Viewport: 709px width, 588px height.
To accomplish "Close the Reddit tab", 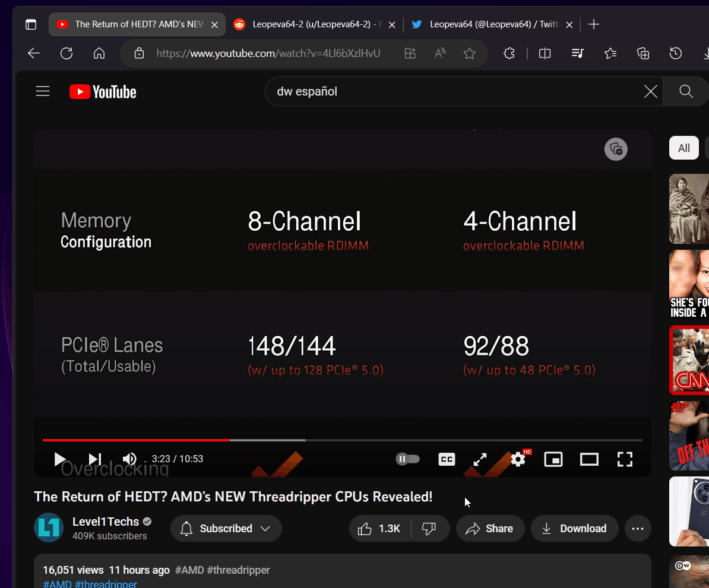I will (x=392, y=25).
